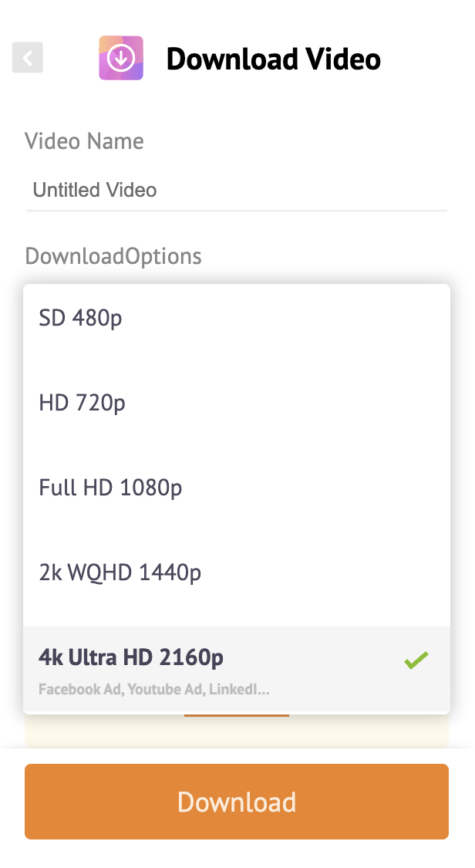Click the Download text on orange button
475x868 pixels.
[237, 802]
